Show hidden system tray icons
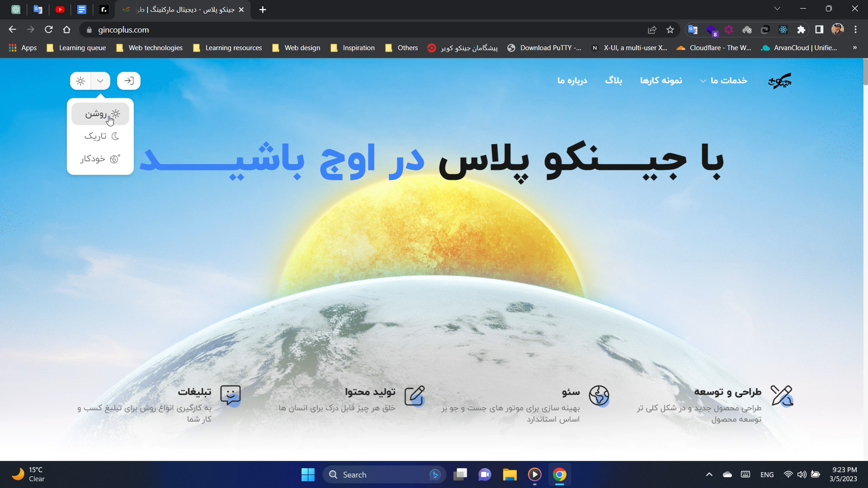The image size is (868, 488). click(709, 474)
